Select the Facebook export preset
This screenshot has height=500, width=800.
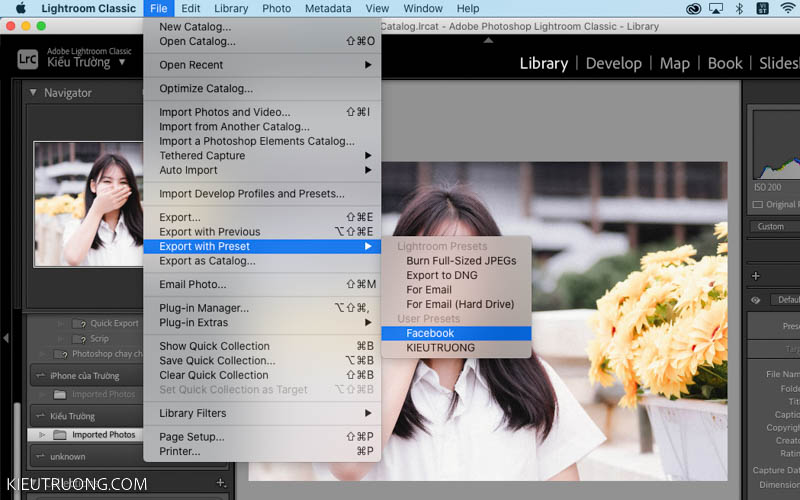(456, 333)
